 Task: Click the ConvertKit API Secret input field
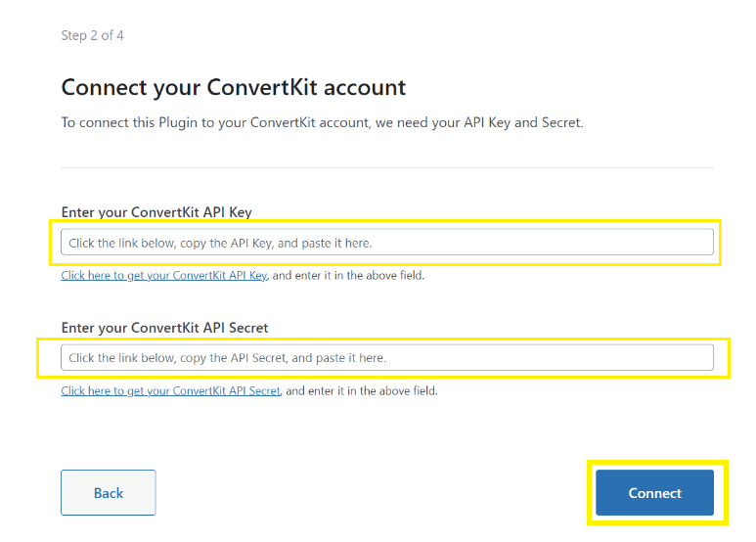(x=386, y=357)
